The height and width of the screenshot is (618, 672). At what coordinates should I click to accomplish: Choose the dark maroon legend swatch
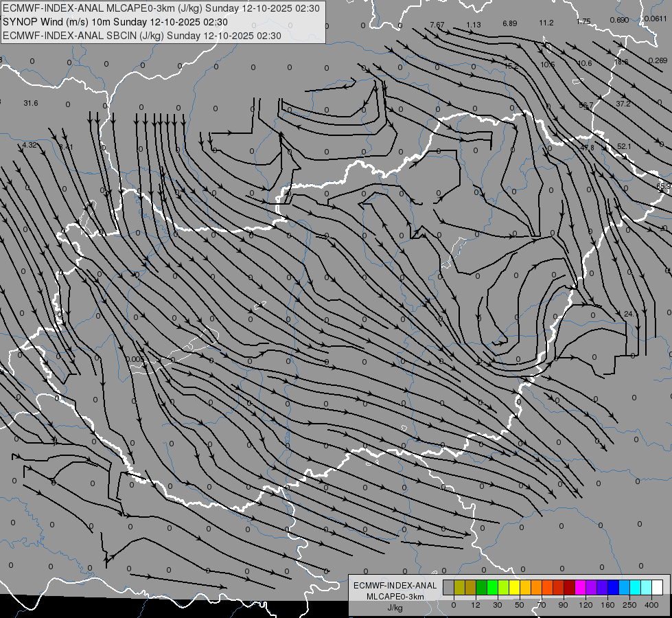pyautogui.click(x=570, y=587)
